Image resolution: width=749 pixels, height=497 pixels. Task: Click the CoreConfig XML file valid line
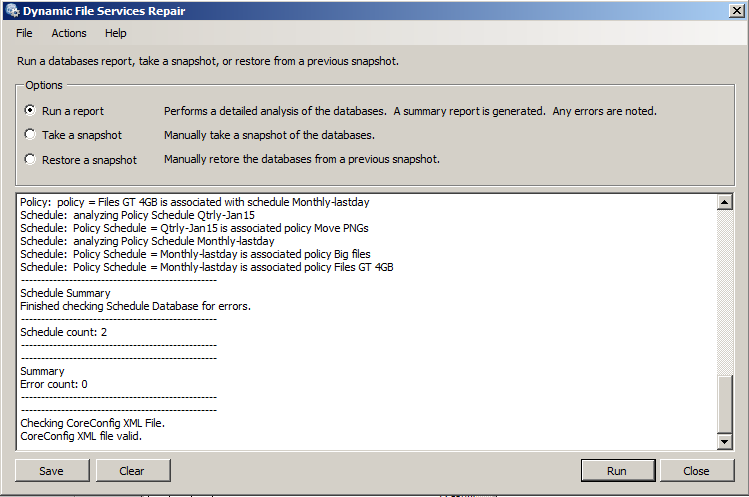[x=81, y=436]
